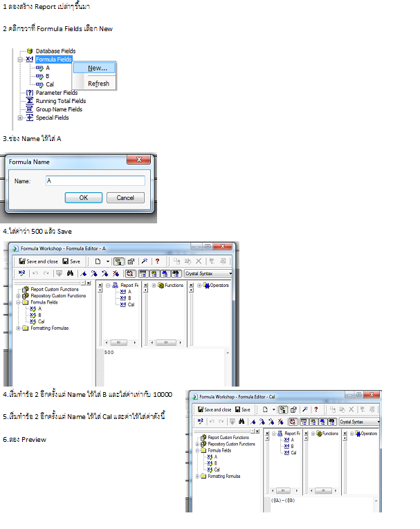420x529 pixels.
Task: Click Toggle Bookmark icon in Formula Editor - Cal
Action: pos(253,422)
